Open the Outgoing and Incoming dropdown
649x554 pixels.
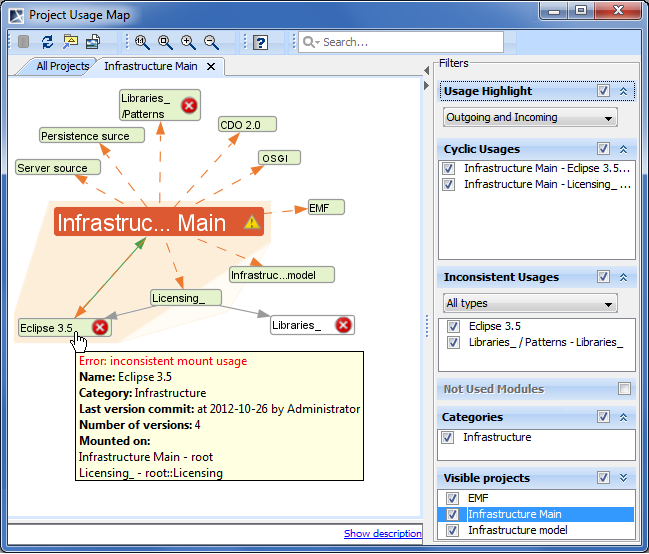[x=530, y=118]
